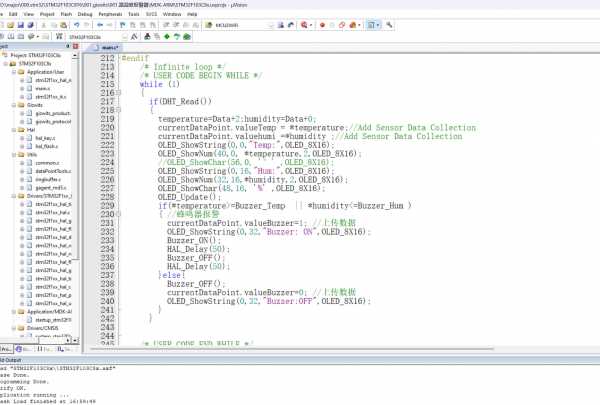Collapse the Utils folder group
Screen dimensions: 600x405
[14, 155]
